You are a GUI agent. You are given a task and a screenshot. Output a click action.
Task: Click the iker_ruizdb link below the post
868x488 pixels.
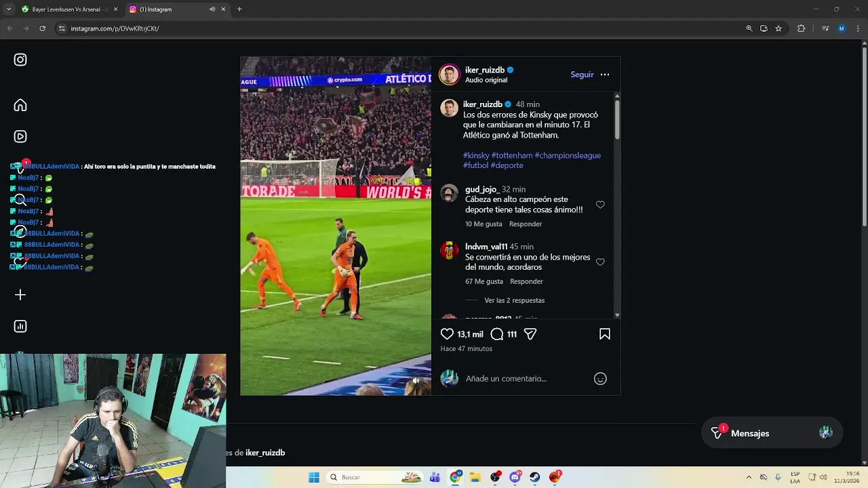pyautogui.click(x=265, y=453)
